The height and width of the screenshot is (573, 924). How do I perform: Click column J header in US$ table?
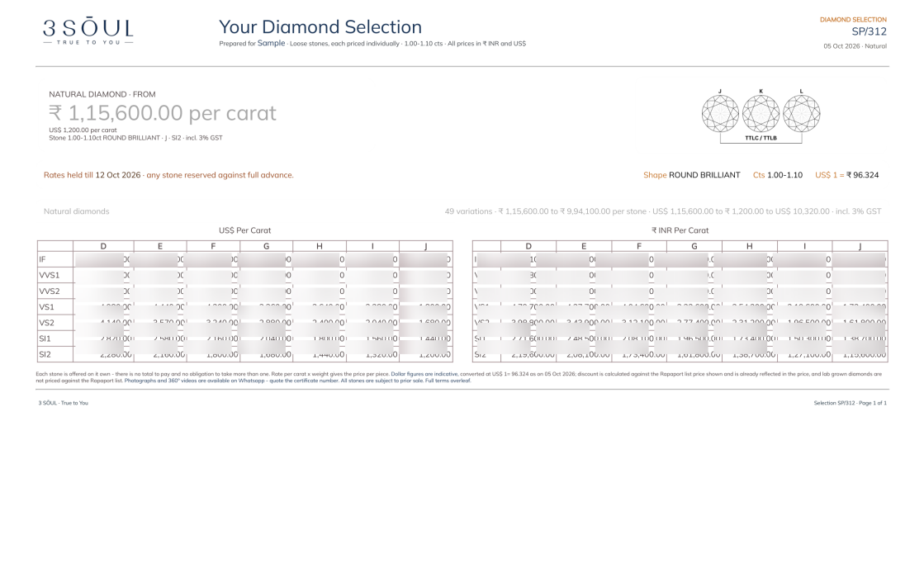(x=425, y=246)
